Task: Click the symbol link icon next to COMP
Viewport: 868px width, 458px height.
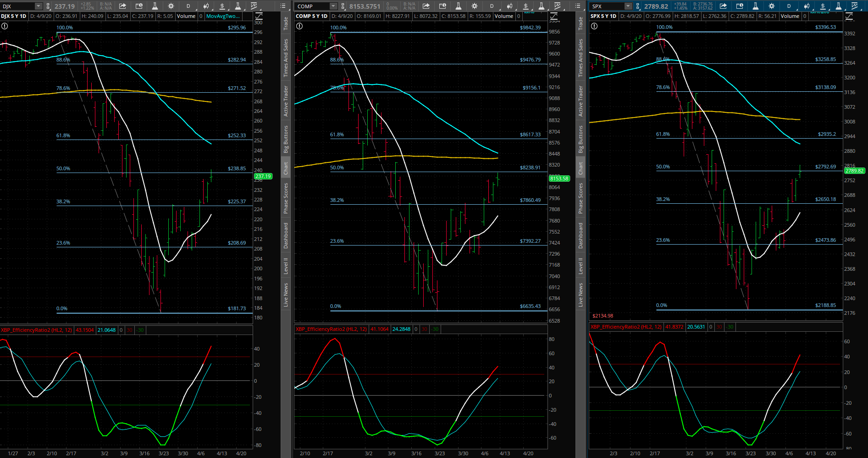Action: [x=343, y=6]
